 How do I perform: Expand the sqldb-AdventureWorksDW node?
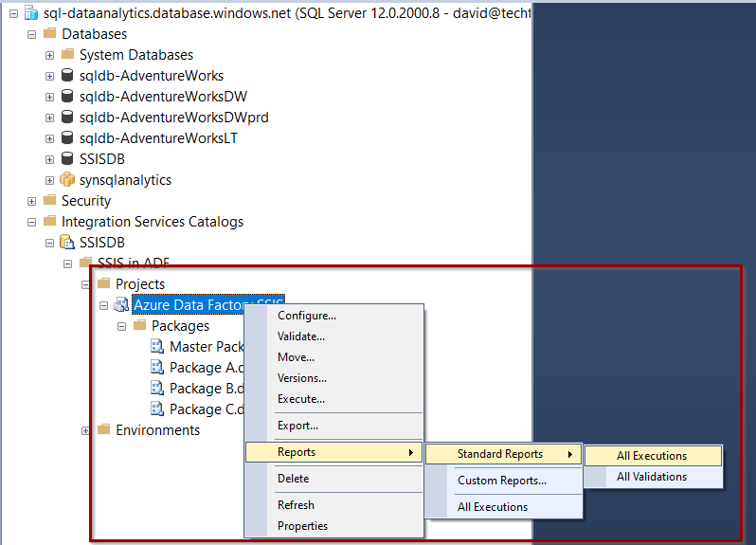click(x=49, y=97)
